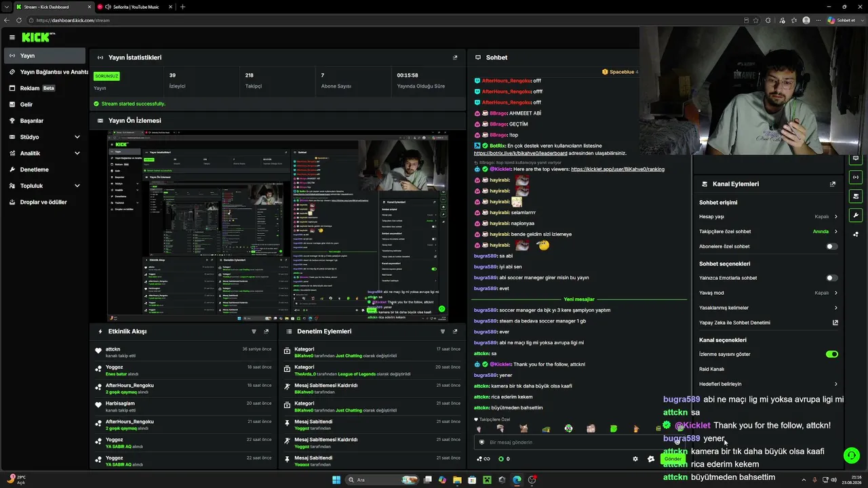Click the wrench icon in right rail
868x488 pixels.
point(856,216)
